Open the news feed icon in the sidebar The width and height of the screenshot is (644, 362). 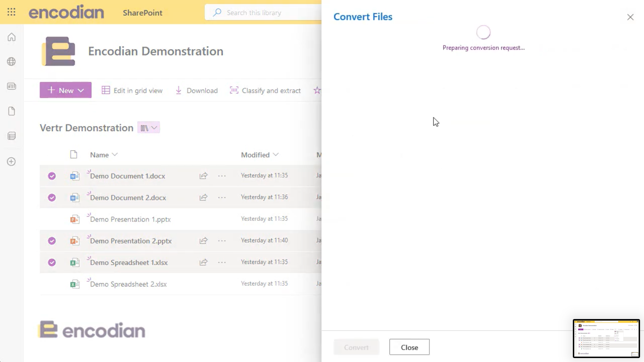11,86
